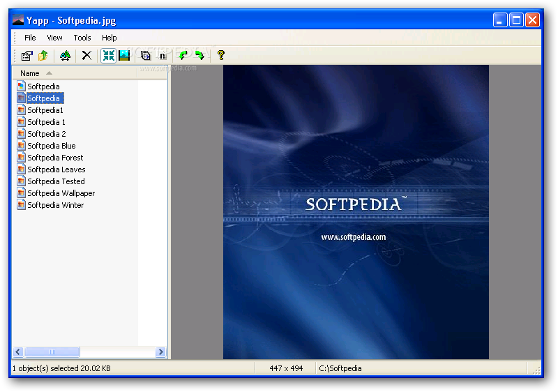Select the Softpedia Winter file
Screen dimensions: 558x392
(56, 205)
